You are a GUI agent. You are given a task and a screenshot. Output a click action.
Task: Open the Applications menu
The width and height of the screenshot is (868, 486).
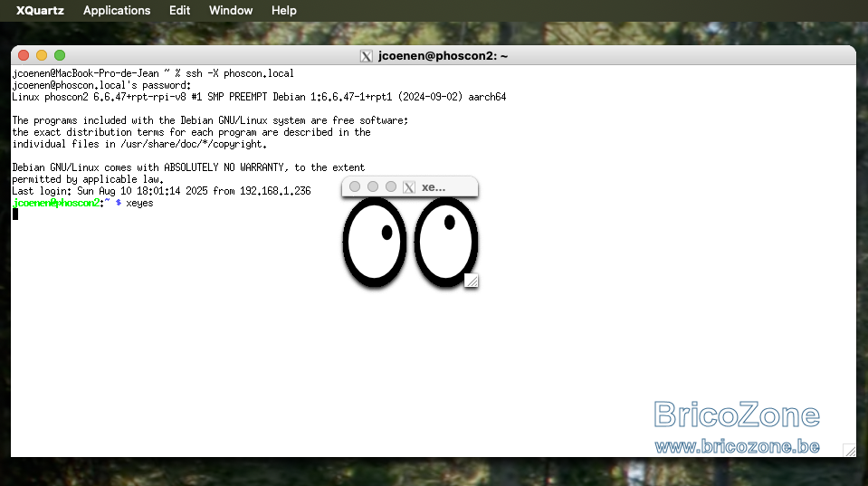pyautogui.click(x=117, y=11)
